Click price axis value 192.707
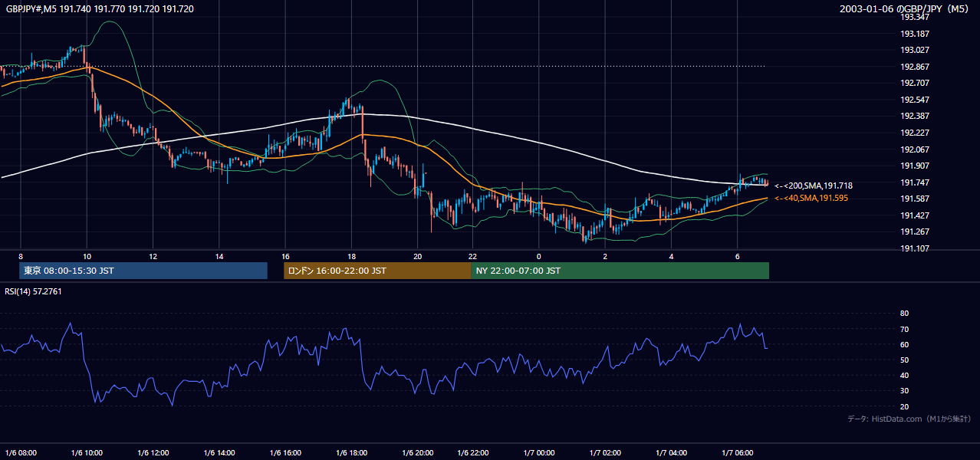 point(915,83)
